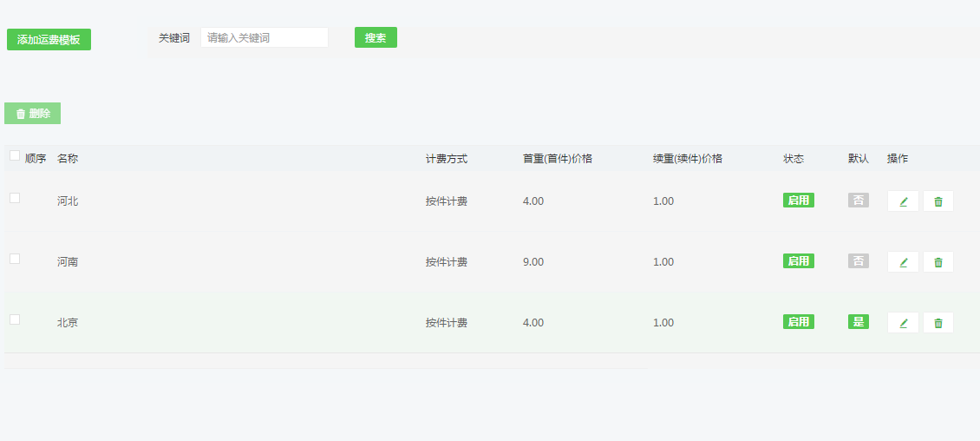Click the 名称 column header
980x441 pixels.
coord(68,159)
